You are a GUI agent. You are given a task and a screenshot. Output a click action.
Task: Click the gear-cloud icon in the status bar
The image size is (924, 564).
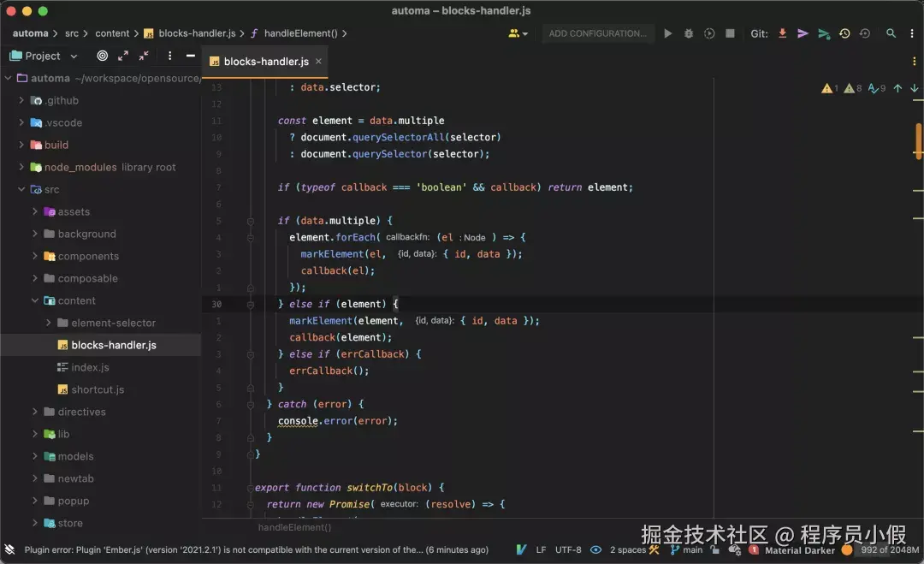734,549
